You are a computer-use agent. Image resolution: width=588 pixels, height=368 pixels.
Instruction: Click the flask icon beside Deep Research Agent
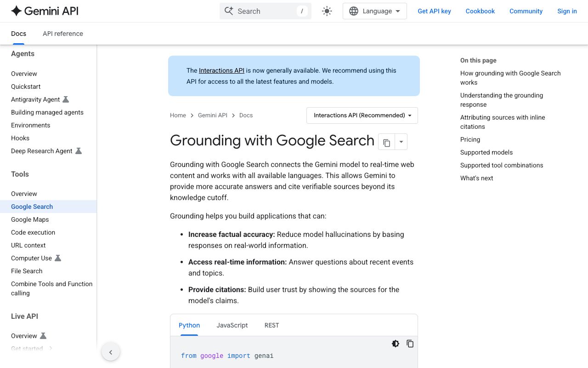click(79, 151)
